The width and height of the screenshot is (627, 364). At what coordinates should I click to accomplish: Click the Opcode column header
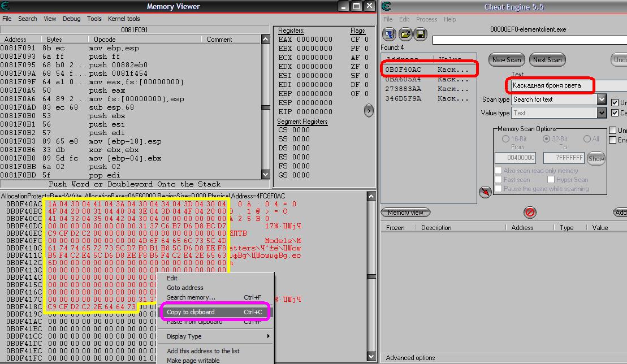pyautogui.click(x=145, y=39)
